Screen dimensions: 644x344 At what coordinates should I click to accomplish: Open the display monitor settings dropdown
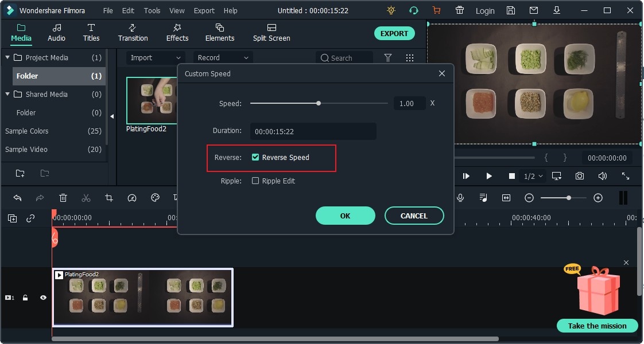557,176
